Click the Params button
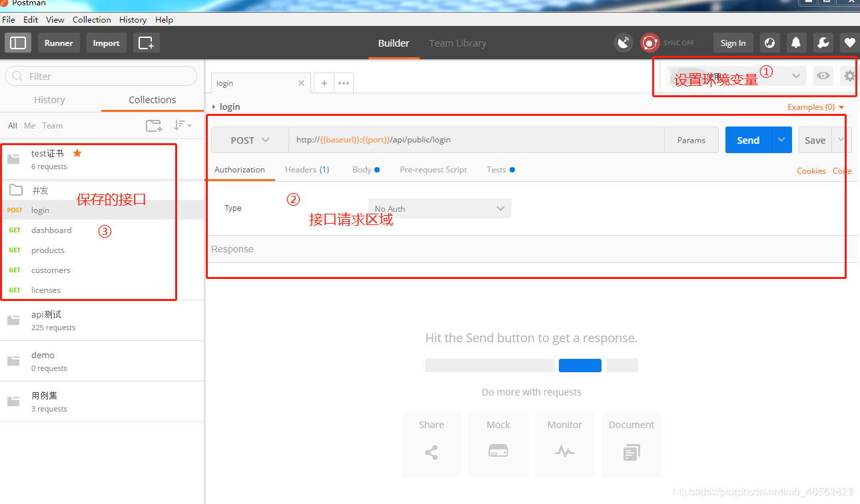Viewport: 860px width, 504px height. coord(691,140)
